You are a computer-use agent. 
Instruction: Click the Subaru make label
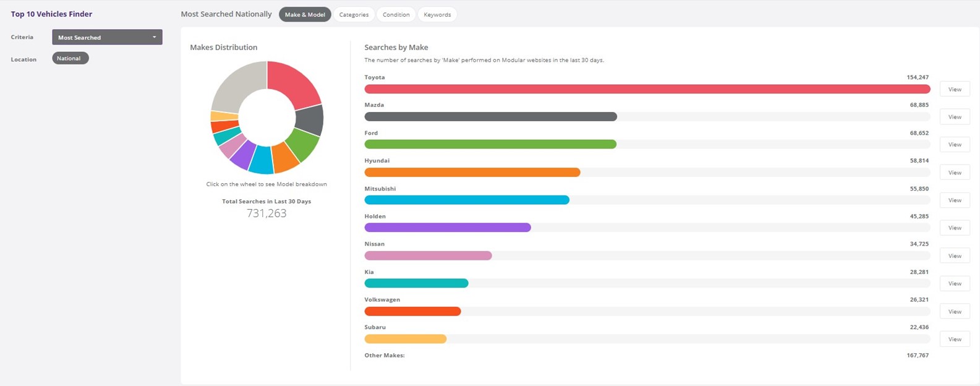(375, 327)
